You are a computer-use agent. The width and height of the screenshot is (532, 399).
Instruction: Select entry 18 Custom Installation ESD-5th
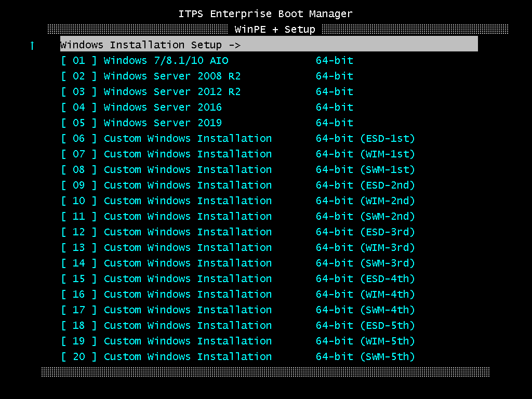click(238, 326)
